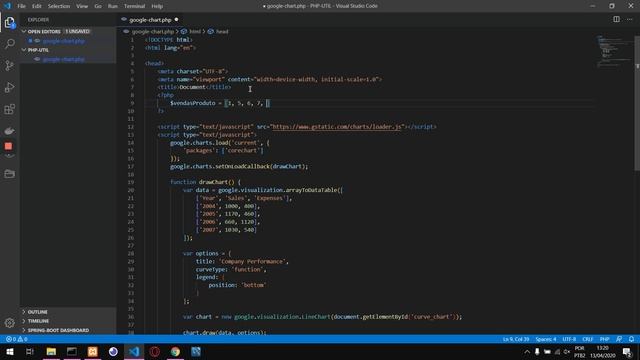
Task: Place cursor on $vendasProduto line
Action: (220, 103)
